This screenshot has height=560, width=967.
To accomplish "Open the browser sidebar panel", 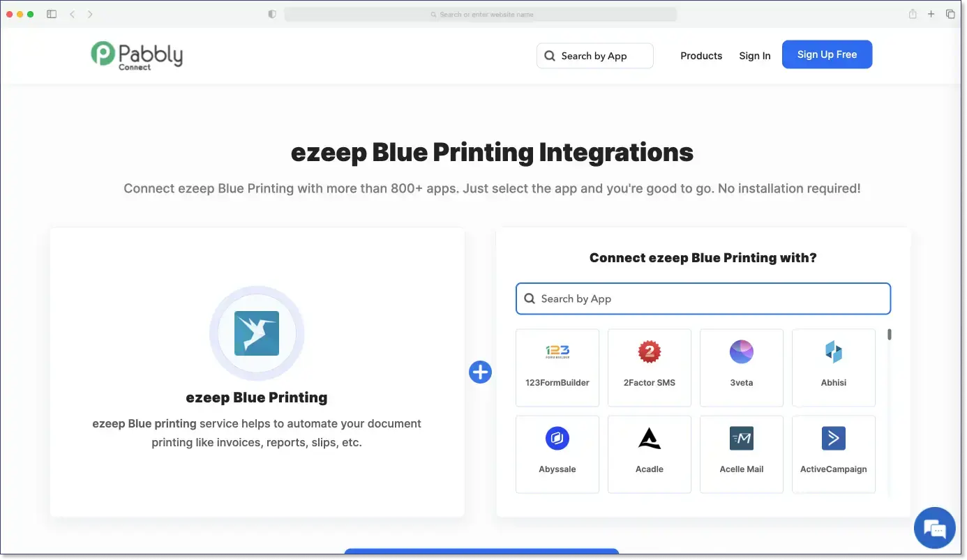I will click(51, 13).
